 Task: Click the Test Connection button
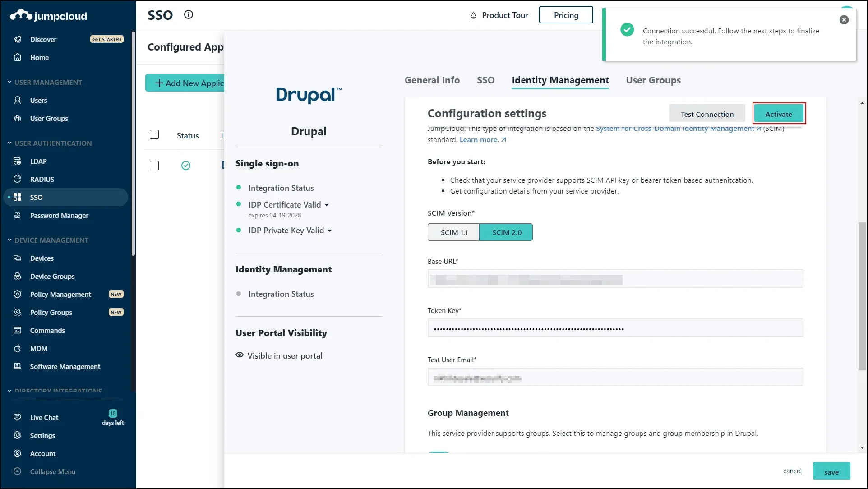(707, 114)
